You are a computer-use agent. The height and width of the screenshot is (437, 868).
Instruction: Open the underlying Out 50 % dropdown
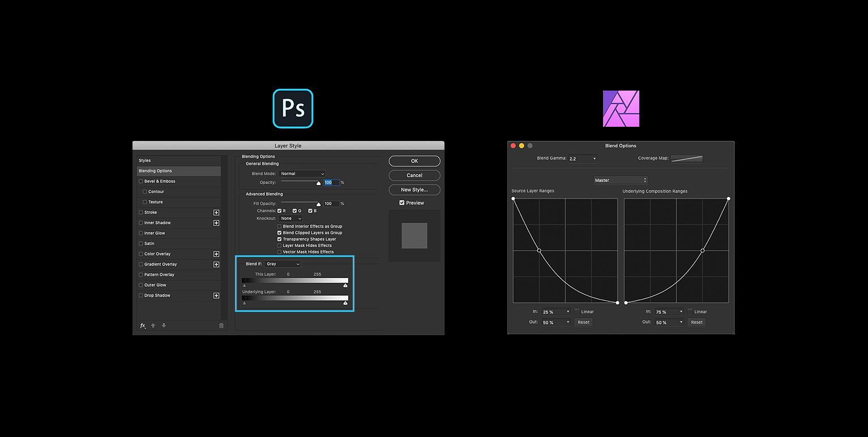point(669,323)
